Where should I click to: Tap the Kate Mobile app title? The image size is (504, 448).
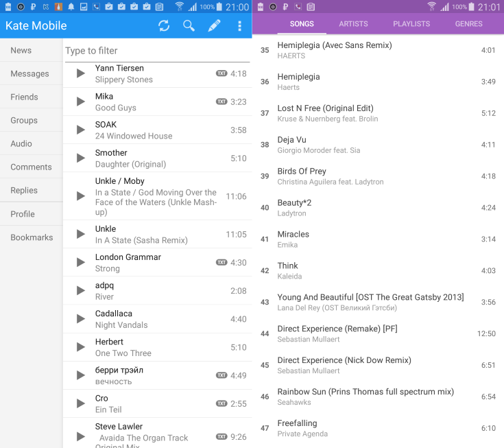coord(36,26)
